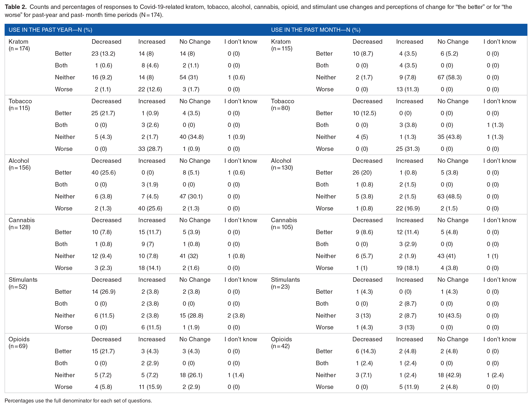Screen dimensions: 532x408
Task: Select Opioids past-month Neither No Change 18 (42.9)
Action: (x=449, y=375)
